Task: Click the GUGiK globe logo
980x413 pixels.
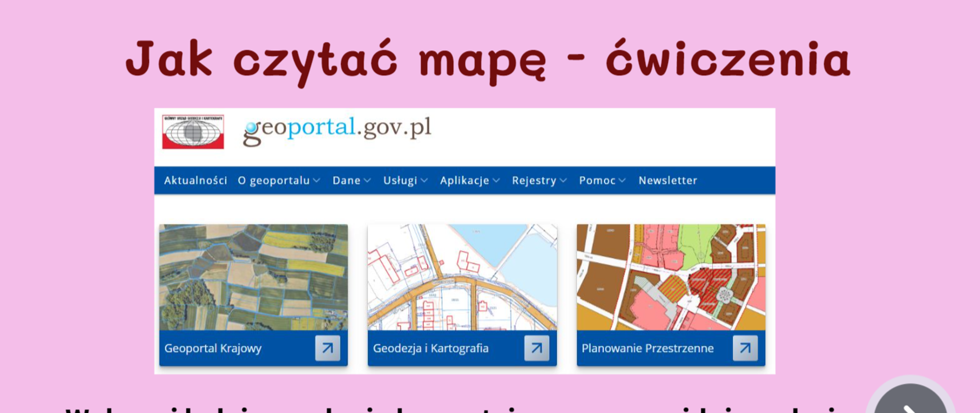Action: point(193,132)
